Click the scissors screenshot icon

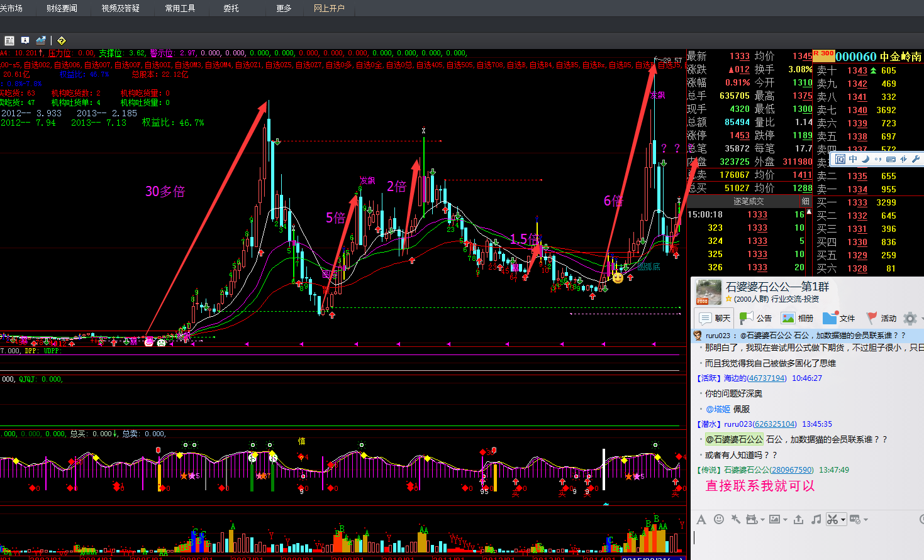coord(832,519)
